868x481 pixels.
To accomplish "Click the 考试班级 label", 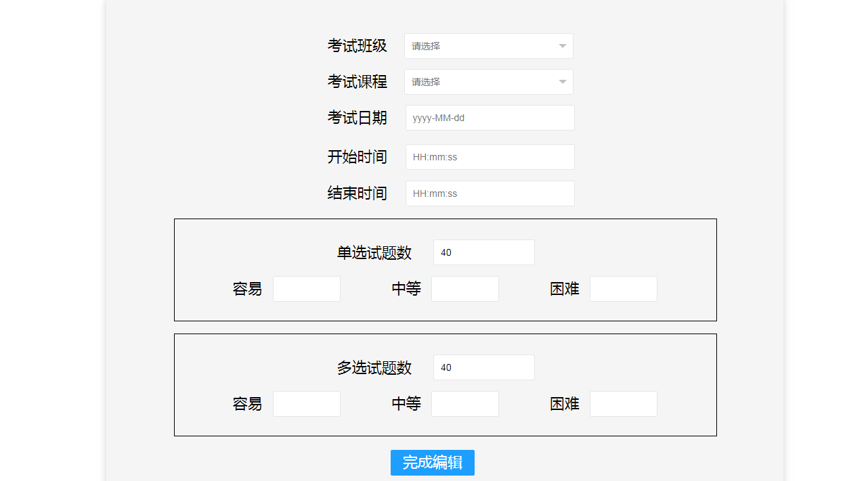I will point(357,45).
